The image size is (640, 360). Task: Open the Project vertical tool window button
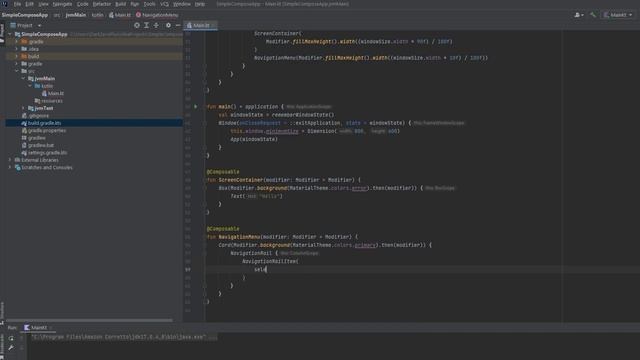[2, 33]
